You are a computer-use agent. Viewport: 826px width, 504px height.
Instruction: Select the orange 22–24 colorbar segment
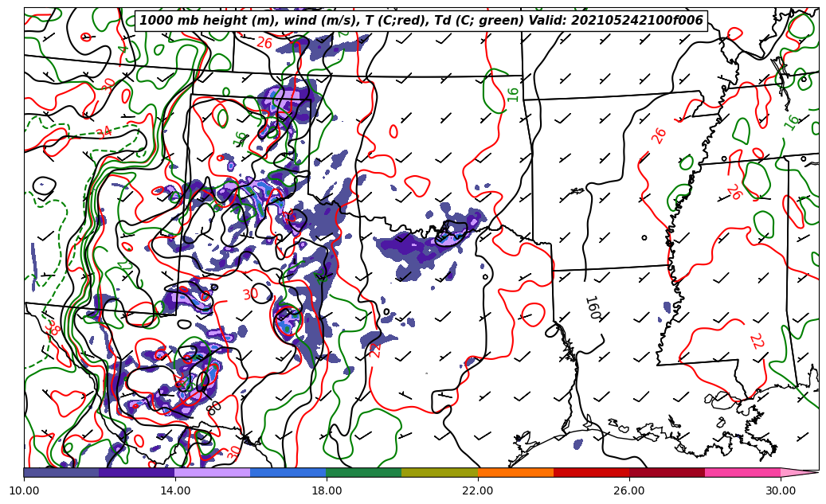point(515,472)
